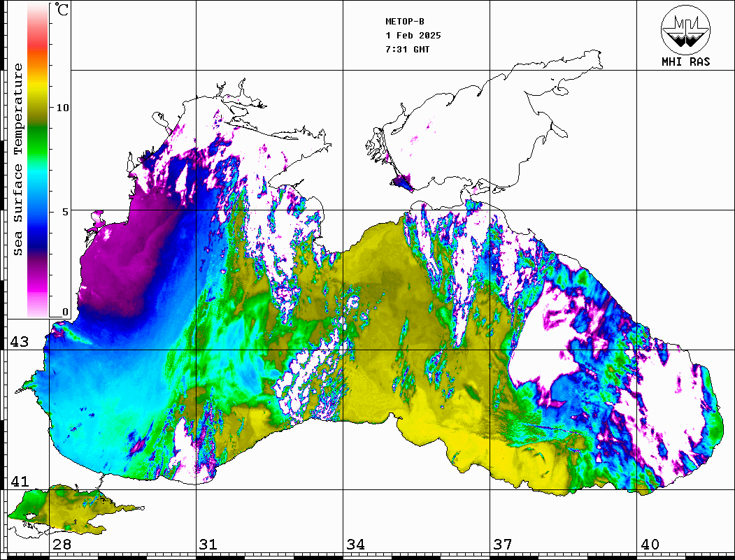The width and height of the screenshot is (735, 560).
Task: Click the MHI RAS logo emblem
Action: (x=686, y=29)
